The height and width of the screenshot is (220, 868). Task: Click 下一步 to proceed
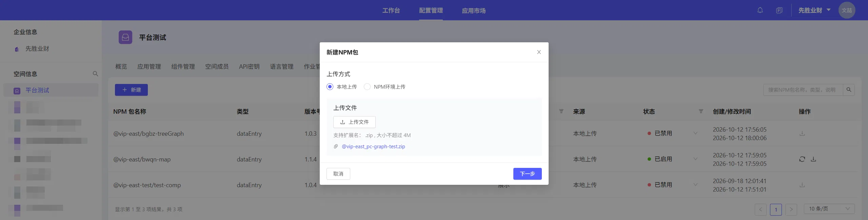pyautogui.click(x=527, y=174)
